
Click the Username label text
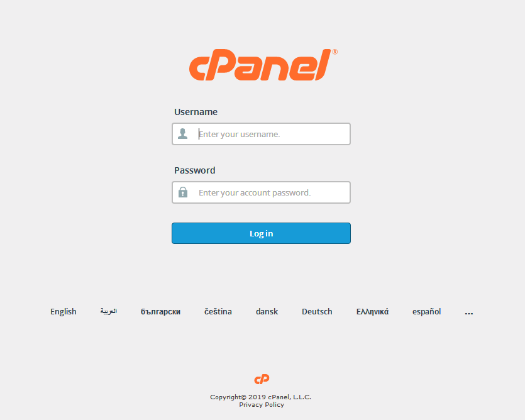(196, 112)
